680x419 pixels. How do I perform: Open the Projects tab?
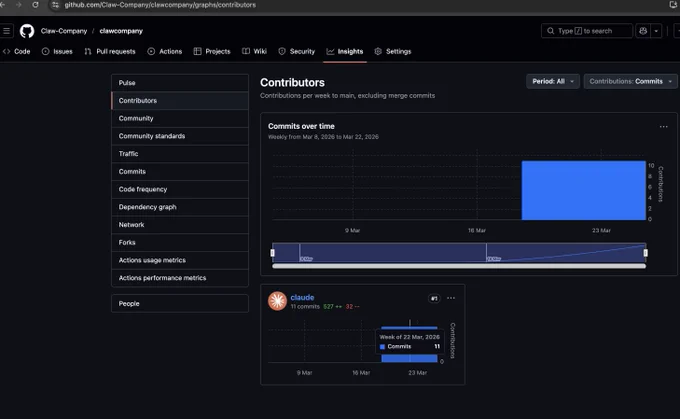point(212,51)
